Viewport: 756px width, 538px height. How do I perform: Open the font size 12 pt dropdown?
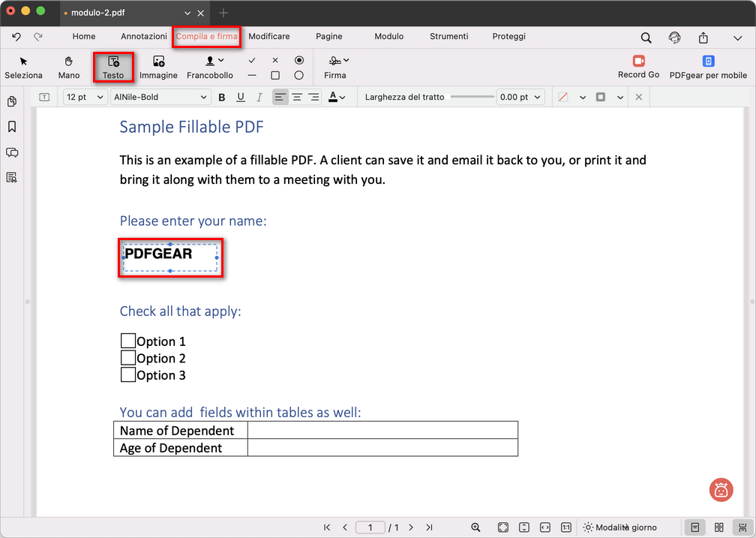click(85, 97)
